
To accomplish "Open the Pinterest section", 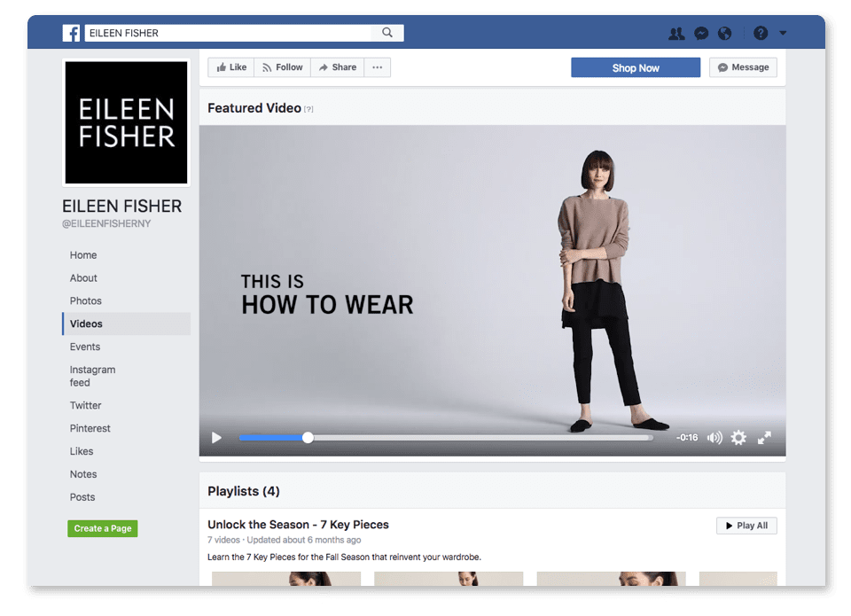I will point(90,428).
